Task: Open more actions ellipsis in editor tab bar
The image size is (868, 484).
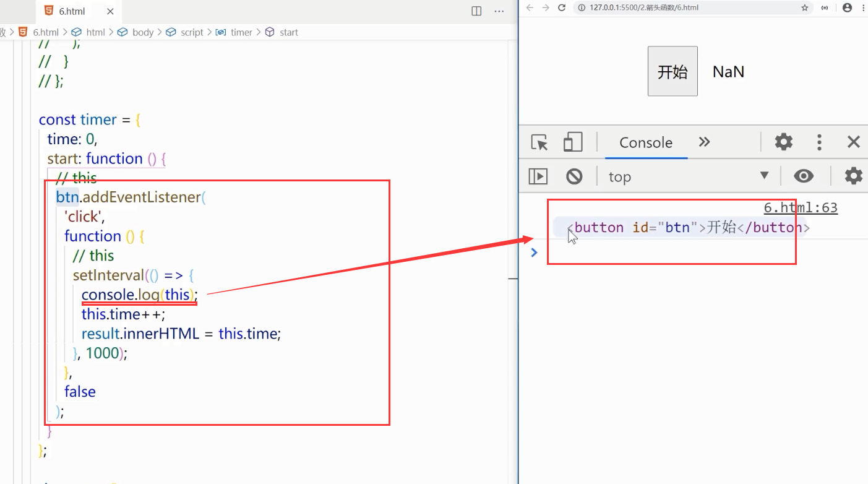Action: click(499, 11)
